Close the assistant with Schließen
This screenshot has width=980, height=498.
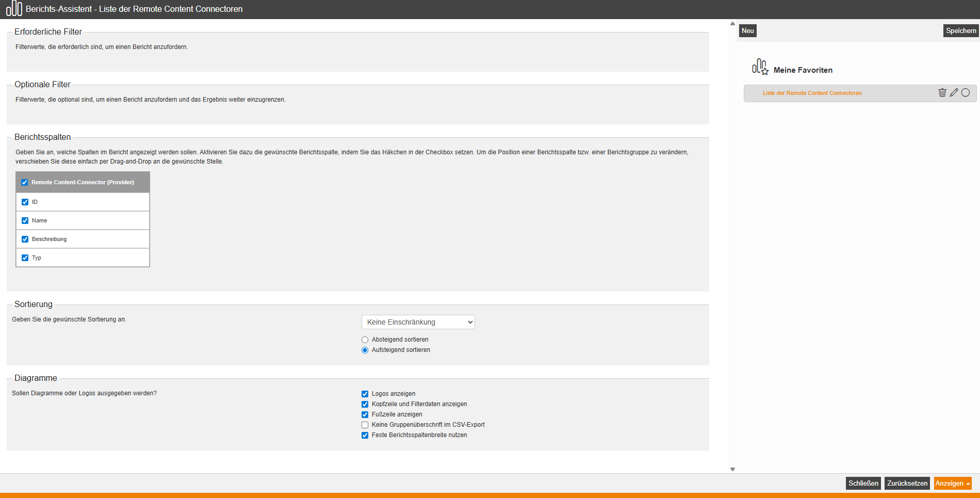(x=863, y=484)
